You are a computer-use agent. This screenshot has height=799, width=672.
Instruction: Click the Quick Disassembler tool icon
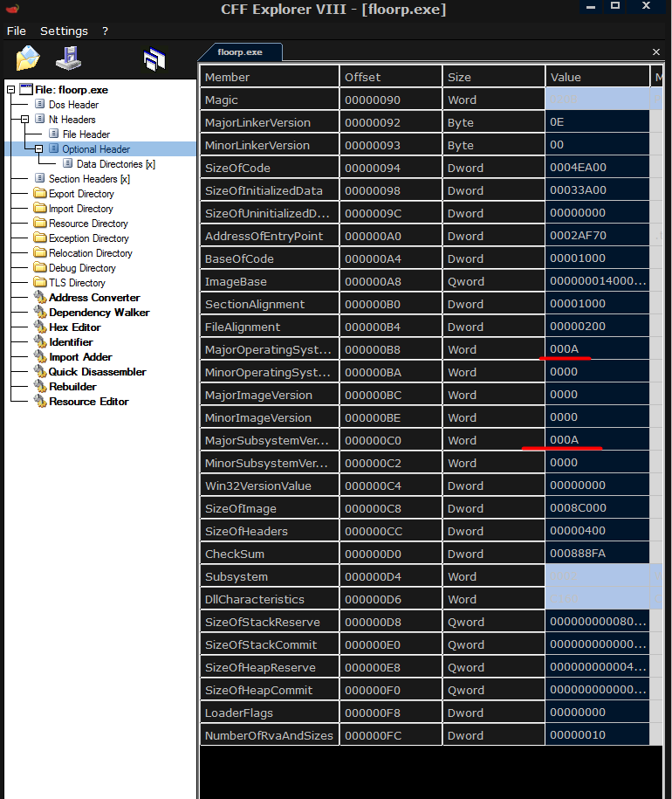(40, 371)
